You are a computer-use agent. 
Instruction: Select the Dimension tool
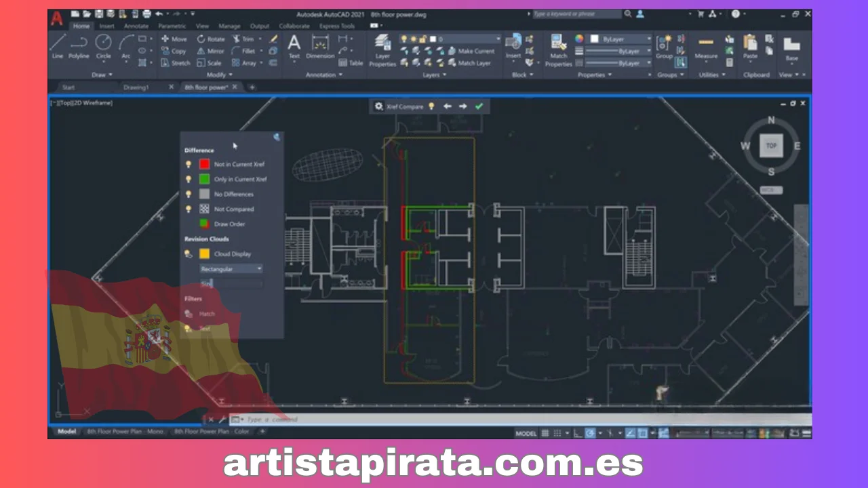tap(320, 46)
